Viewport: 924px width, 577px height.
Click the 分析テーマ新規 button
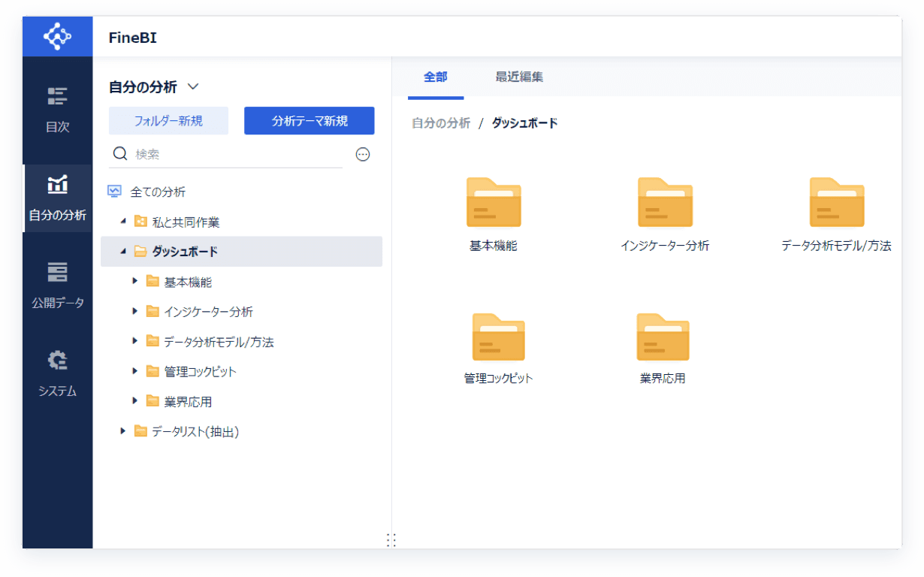(x=309, y=121)
